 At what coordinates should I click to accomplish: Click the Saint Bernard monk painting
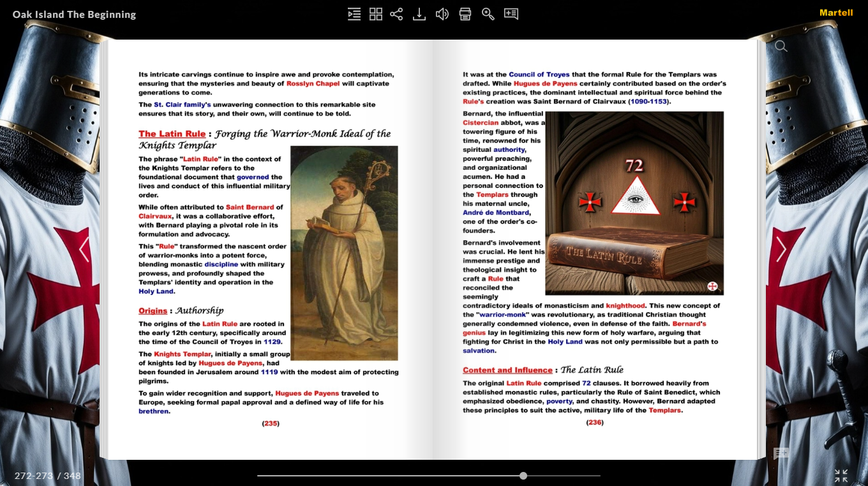pyautogui.click(x=344, y=253)
